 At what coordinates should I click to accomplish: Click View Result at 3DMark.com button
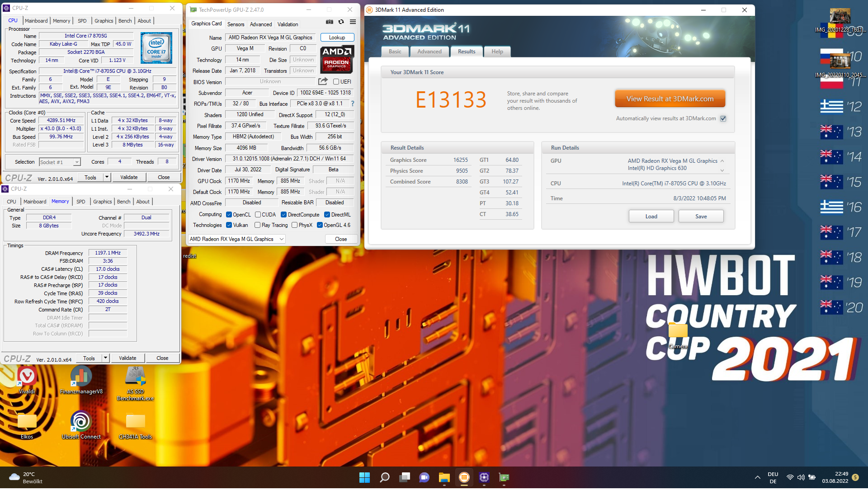[670, 99]
